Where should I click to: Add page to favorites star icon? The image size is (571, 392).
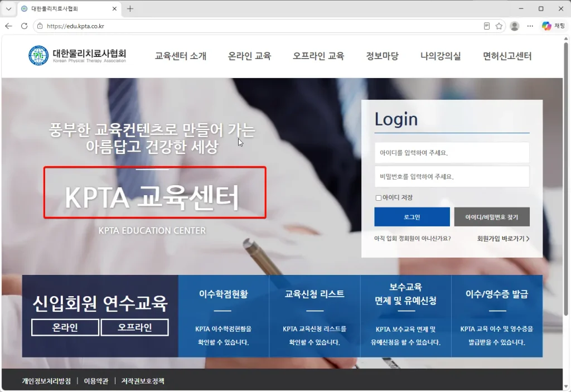(499, 26)
